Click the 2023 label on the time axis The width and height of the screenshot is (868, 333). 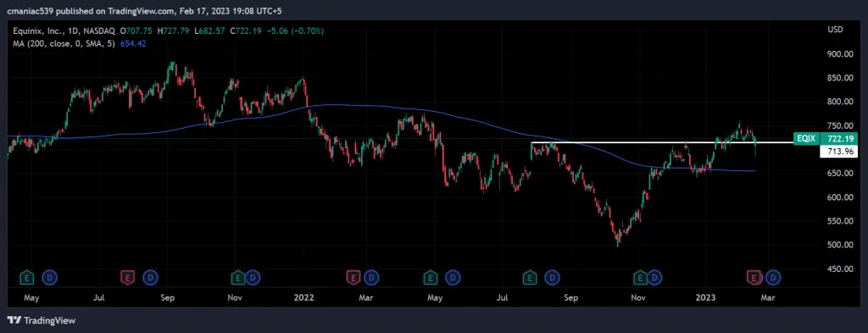(x=706, y=297)
